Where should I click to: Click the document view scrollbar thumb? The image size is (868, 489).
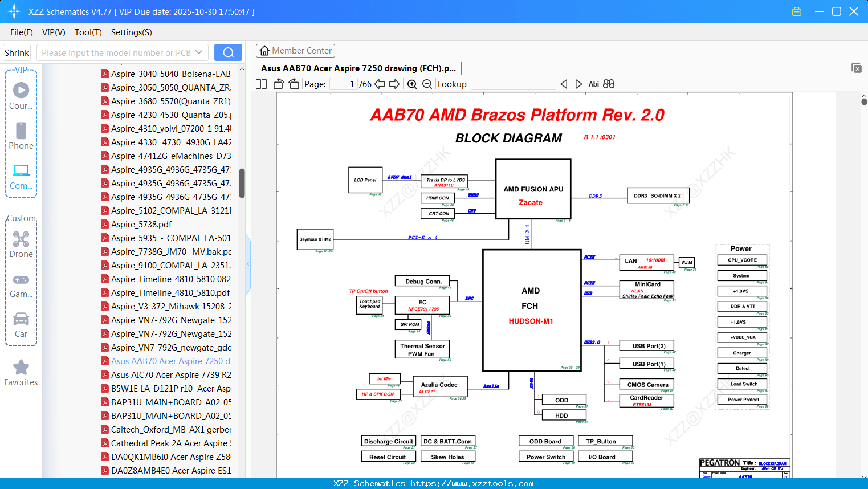coord(864,102)
